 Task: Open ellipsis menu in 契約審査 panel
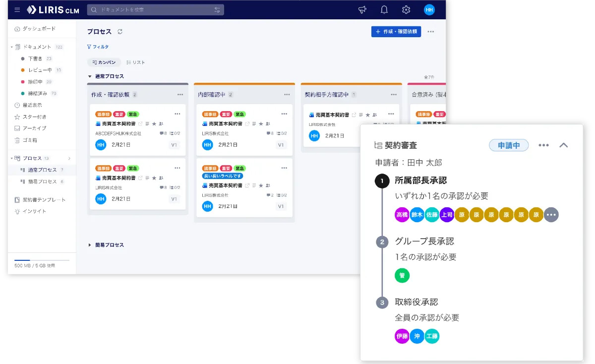coord(544,145)
